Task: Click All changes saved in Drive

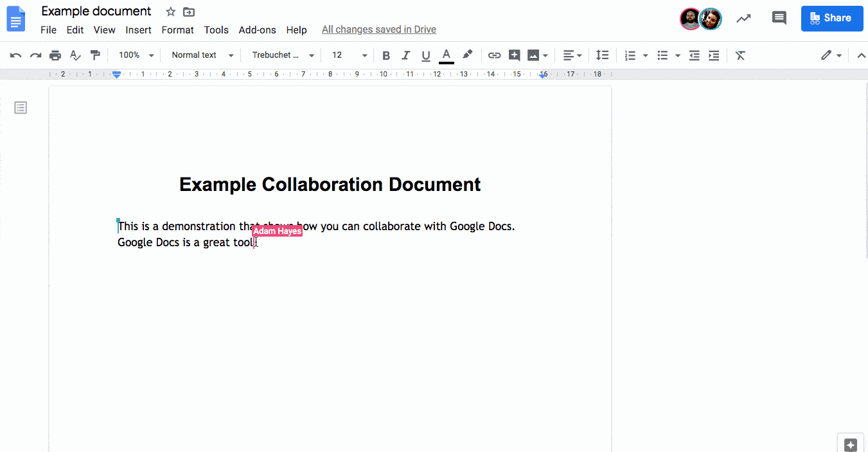Action: tap(379, 30)
